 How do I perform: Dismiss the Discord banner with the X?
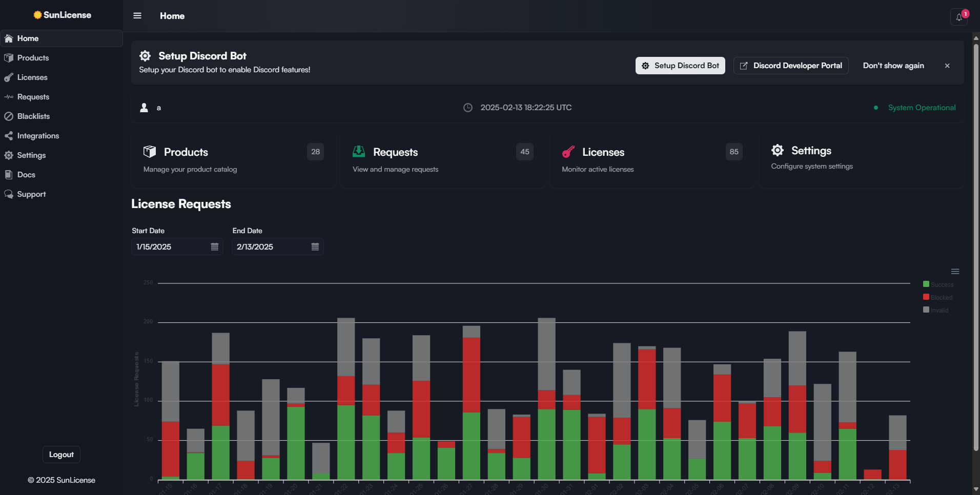[947, 66]
